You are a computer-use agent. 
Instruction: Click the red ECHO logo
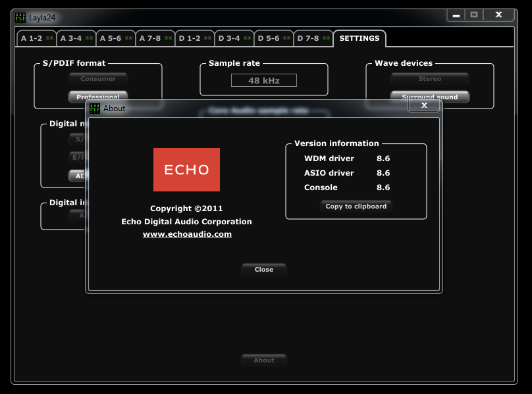(x=186, y=170)
